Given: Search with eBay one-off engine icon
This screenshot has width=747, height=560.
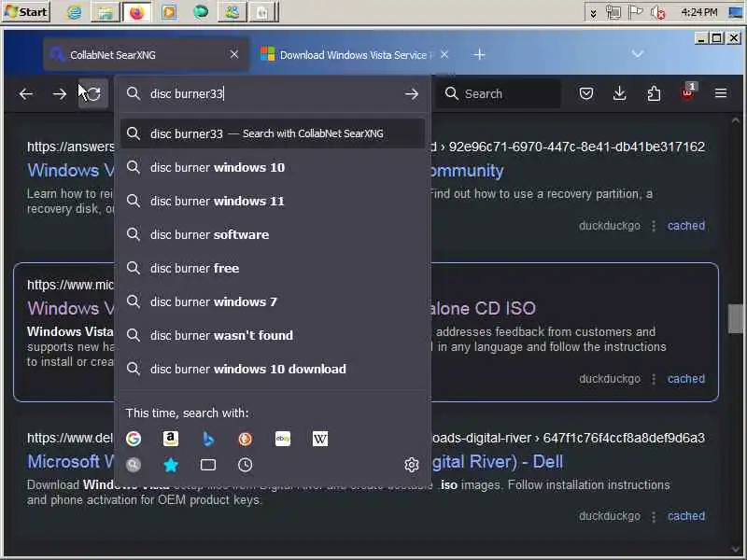Looking at the screenshot, I should pos(283,439).
